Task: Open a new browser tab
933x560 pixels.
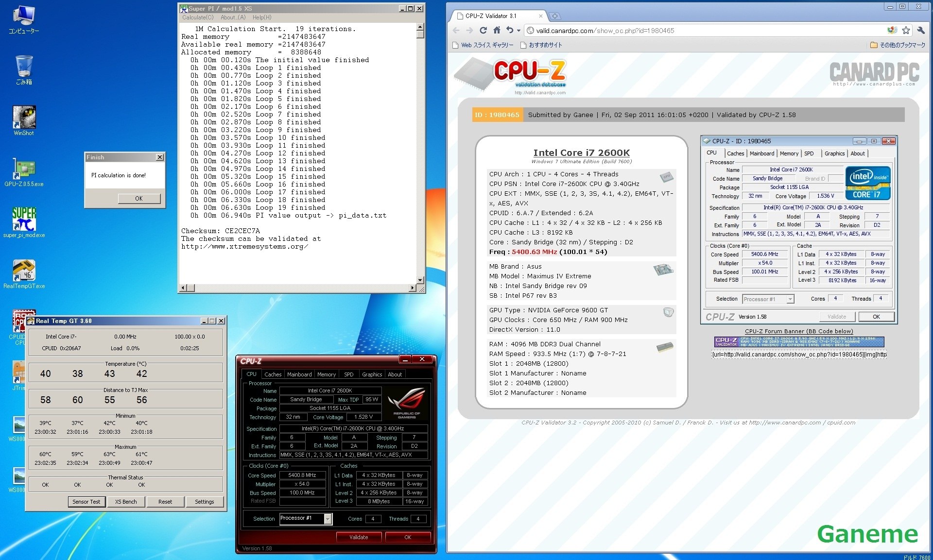Action: click(x=554, y=16)
